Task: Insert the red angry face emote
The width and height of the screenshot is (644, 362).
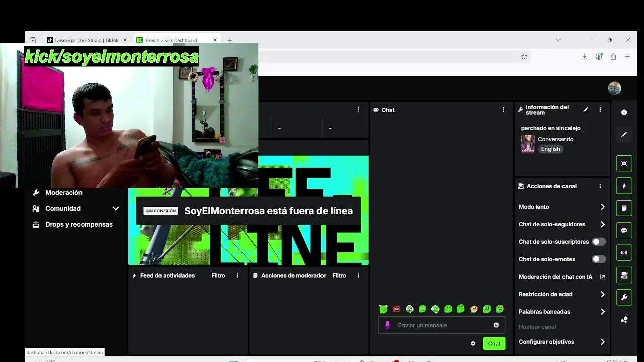Action: [396, 309]
